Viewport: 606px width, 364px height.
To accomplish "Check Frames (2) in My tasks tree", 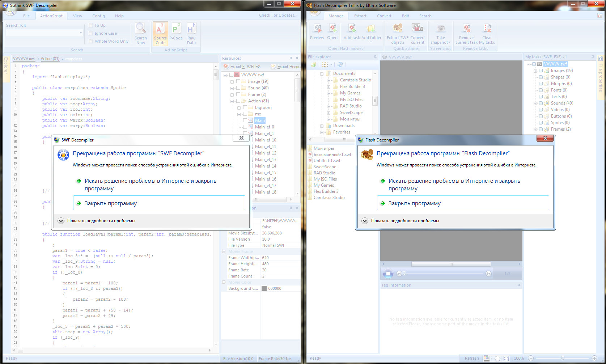I will click(x=541, y=129).
